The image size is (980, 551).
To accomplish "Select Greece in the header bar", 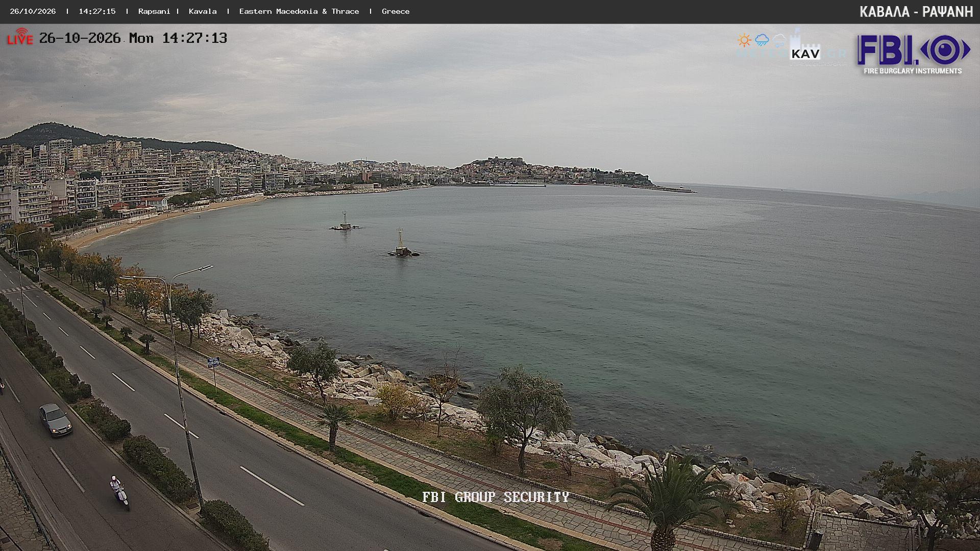I will pyautogui.click(x=396, y=11).
